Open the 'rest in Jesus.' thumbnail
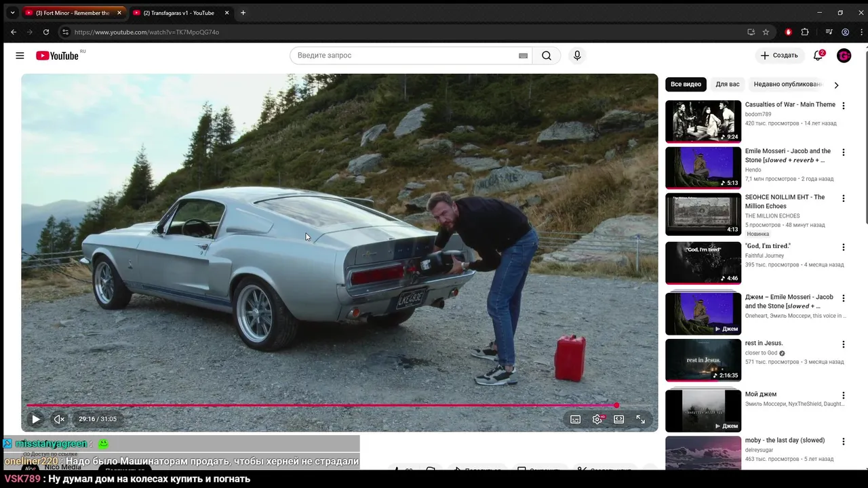868x488 pixels. click(x=703, y=360)
